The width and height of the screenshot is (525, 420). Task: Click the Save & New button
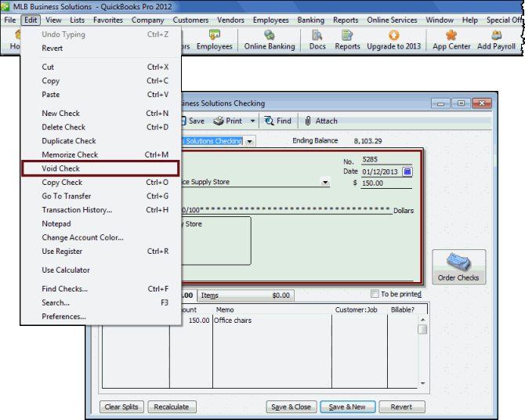(x=348, y=407)
